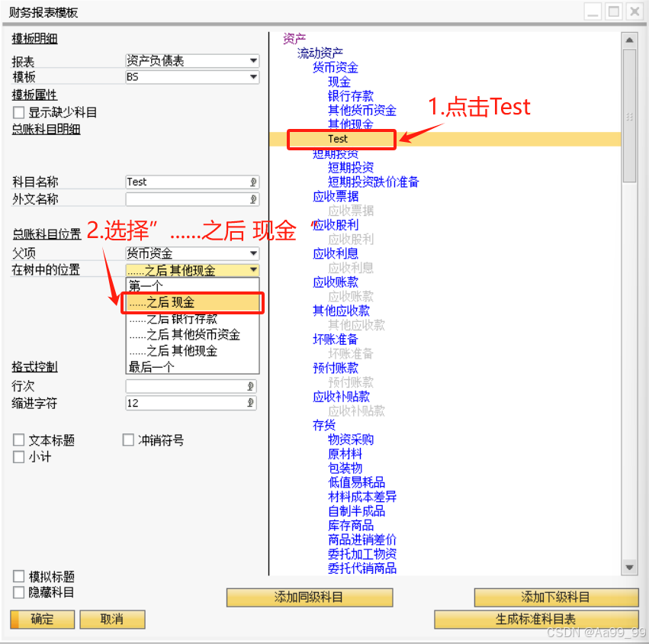Click the lookup icon in 行次 field

click(250, 386)
